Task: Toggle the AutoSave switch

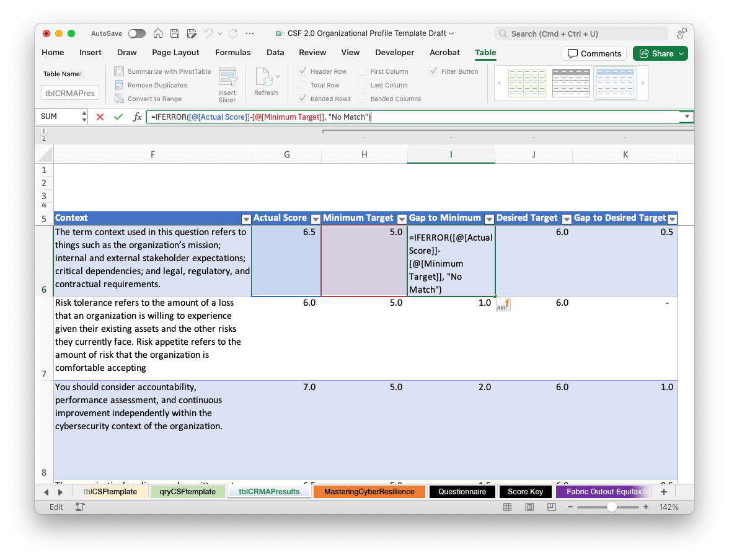Action: (137, 33)
